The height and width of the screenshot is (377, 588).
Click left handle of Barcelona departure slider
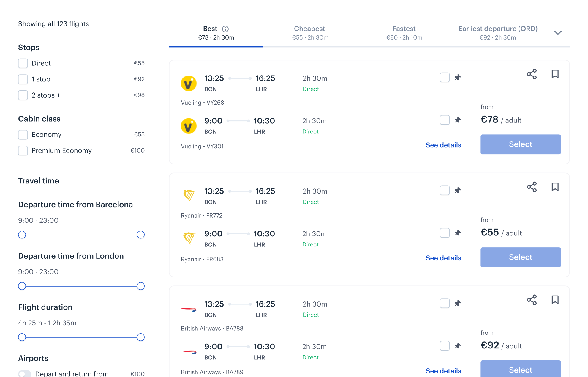tap(22, 235)
